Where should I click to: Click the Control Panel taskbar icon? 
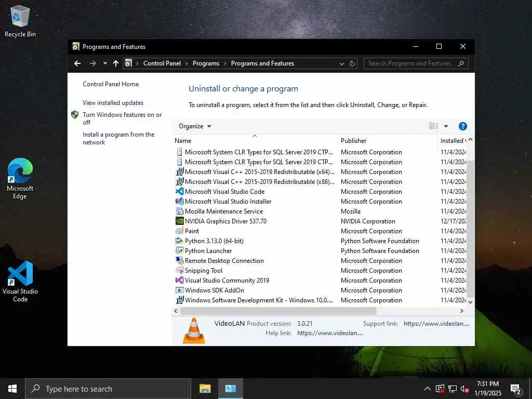[x=230, y=389]
